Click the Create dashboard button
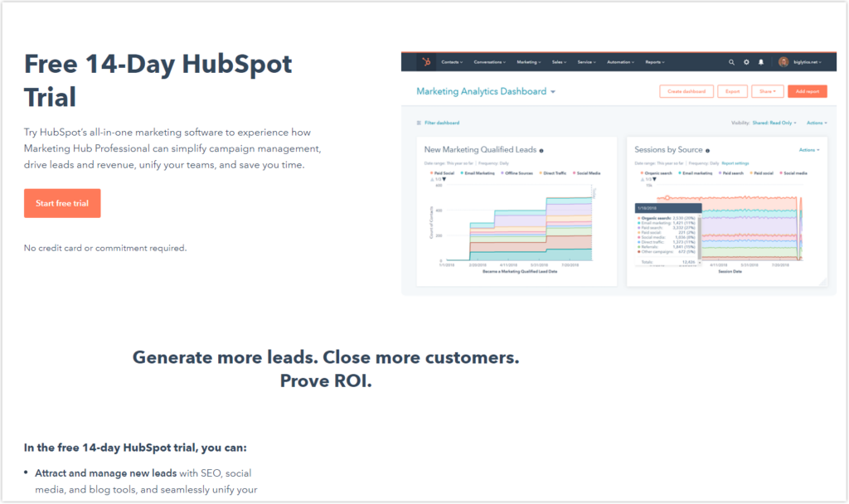This screenshot has width=849, height=504. coord(686,91)
